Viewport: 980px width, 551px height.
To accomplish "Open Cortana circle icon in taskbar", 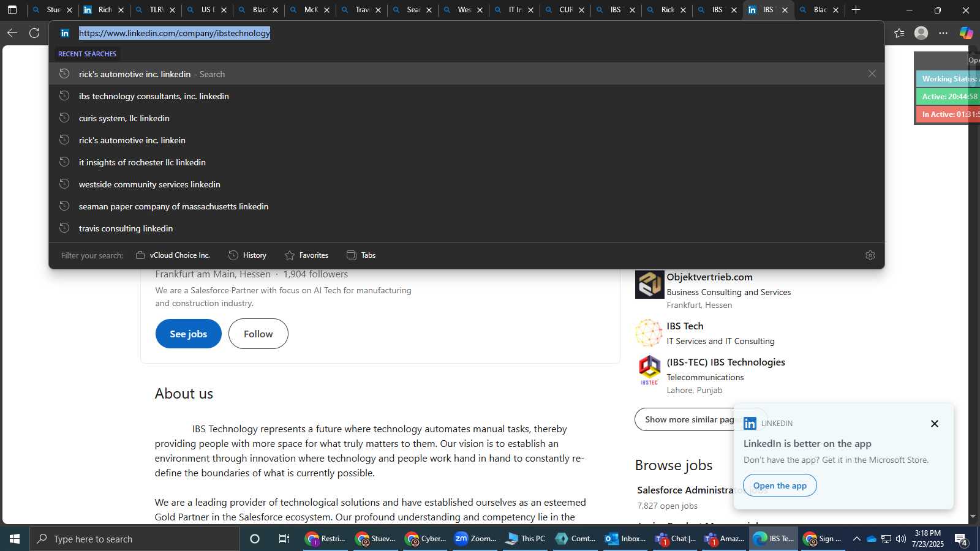I will [255, 539].
